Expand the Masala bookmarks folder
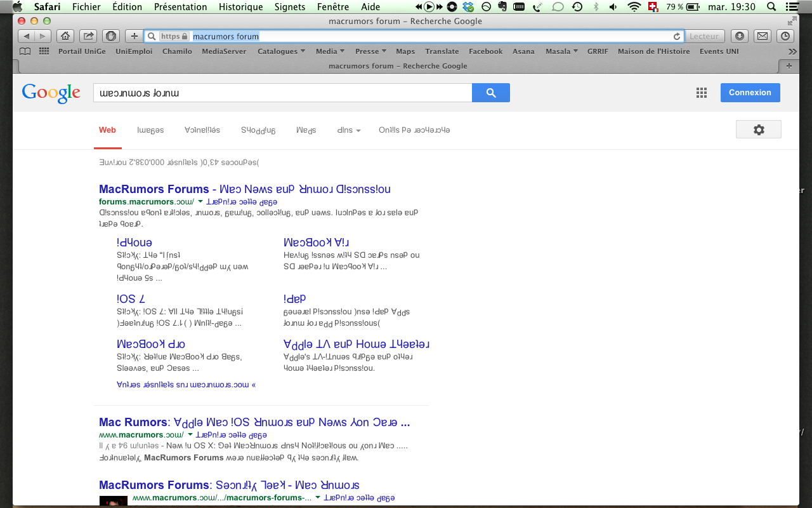Screen dimensions: 812x508 point(561,51)
